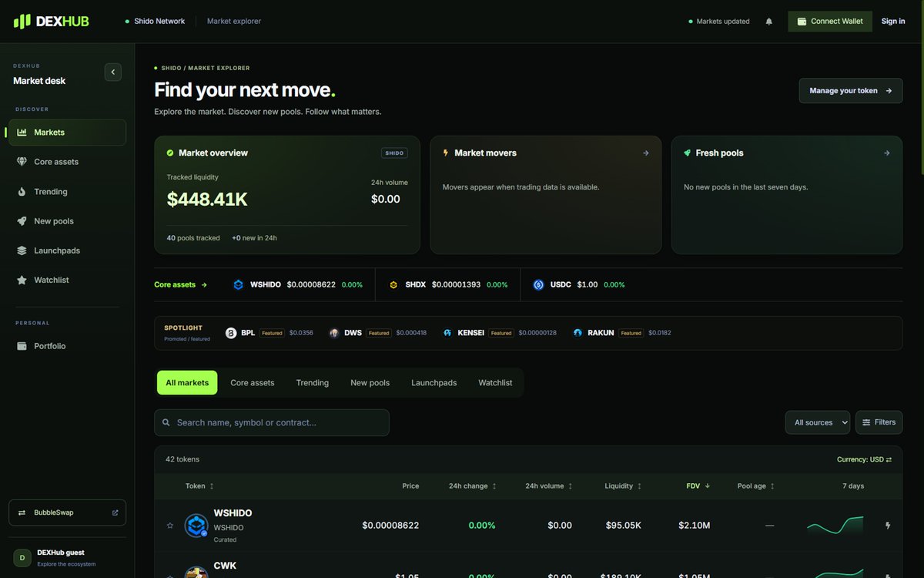The width and height of the screenshot is (924, 578).
Task: Open Watchlist in the sidebar
Action: [67, 280]
